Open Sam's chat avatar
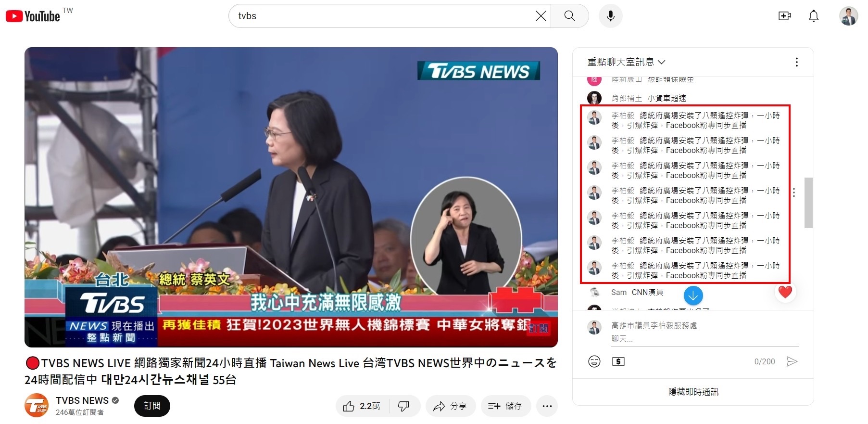Screen dimensions: 868x424 point(594,292)
